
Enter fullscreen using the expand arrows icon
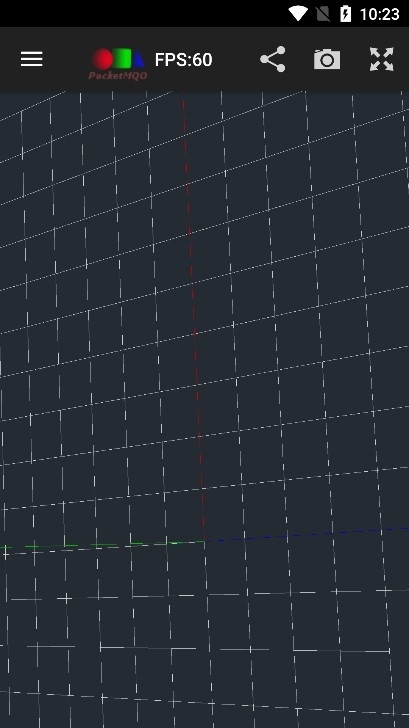pyautogui.click(x=382, y=59)
